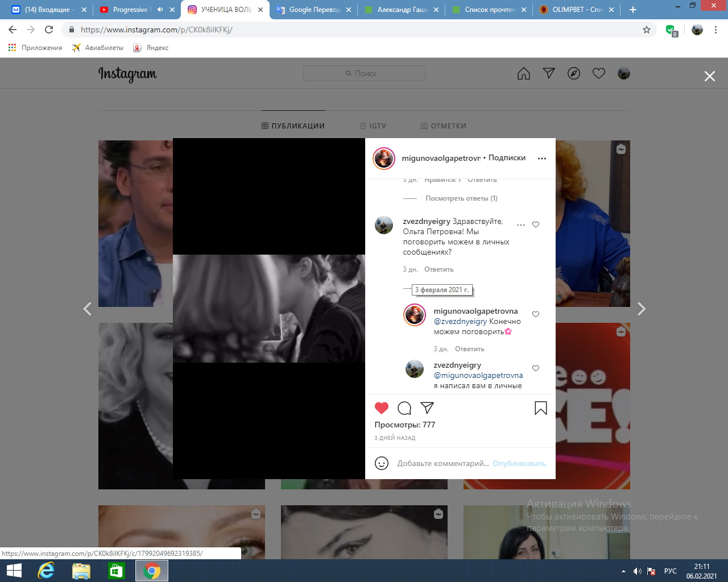Open post options three-dot menu

542,159
